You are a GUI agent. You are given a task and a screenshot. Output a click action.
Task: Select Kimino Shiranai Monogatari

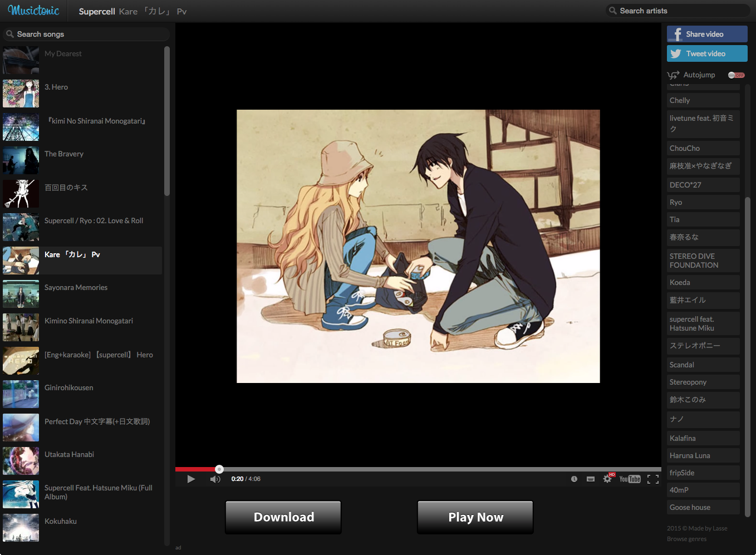click(82, 327)
